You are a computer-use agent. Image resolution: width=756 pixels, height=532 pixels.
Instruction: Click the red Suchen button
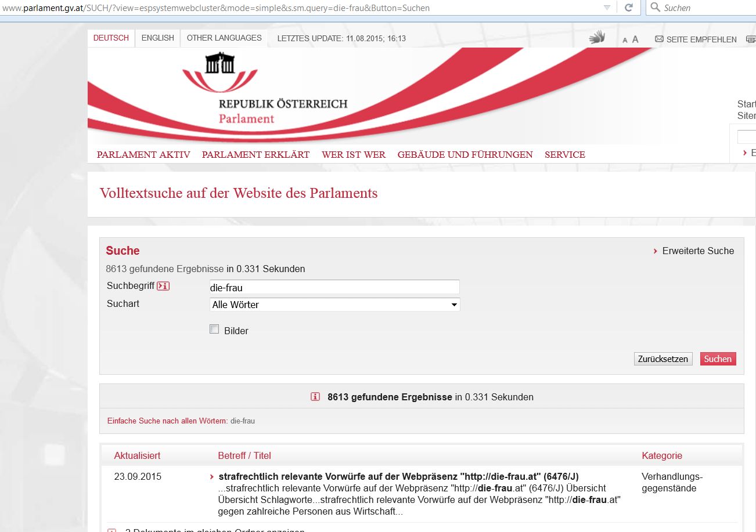718,359
